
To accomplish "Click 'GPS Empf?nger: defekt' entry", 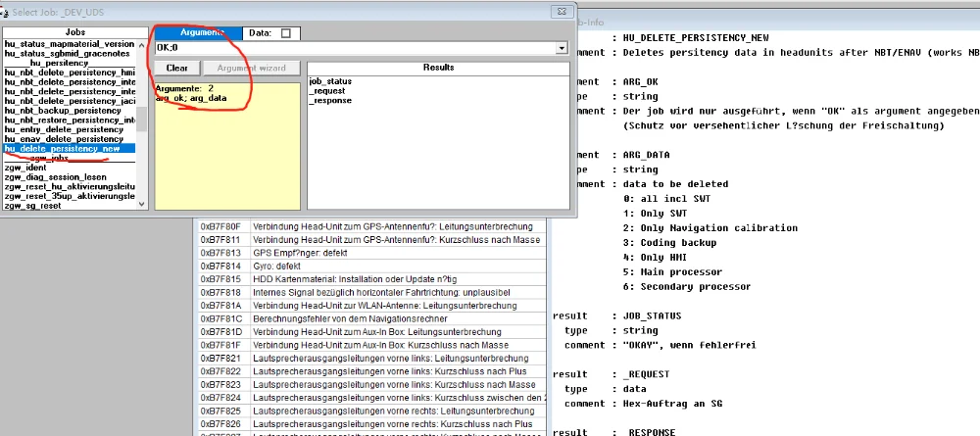I will [300, 253].
